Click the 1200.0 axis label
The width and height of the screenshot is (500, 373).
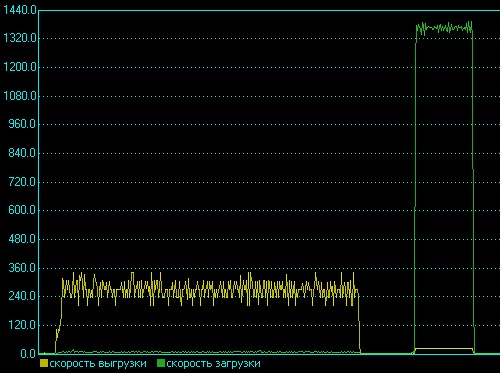tap(20, 67)
